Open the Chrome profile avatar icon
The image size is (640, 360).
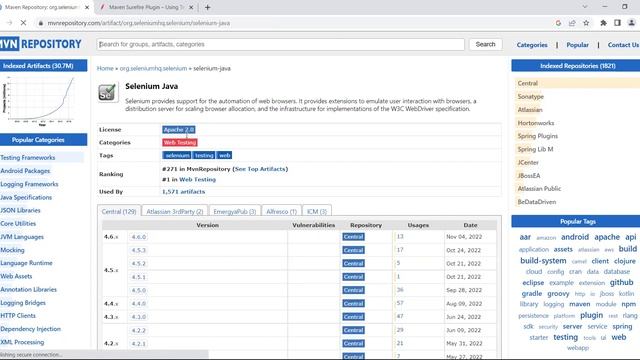coord(631,23)
